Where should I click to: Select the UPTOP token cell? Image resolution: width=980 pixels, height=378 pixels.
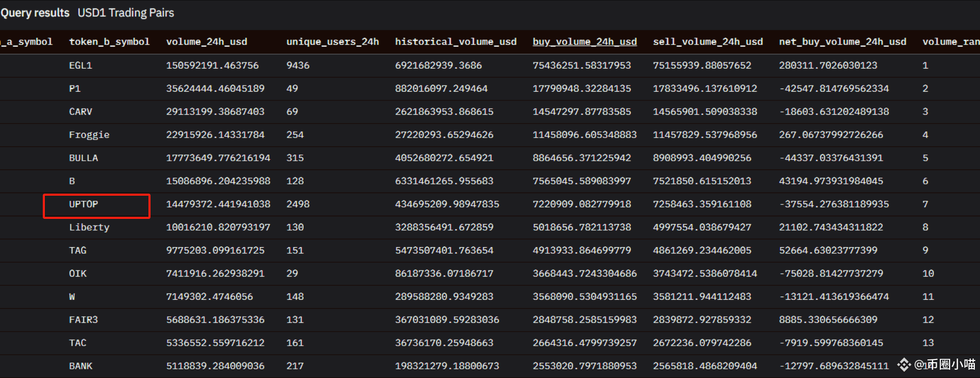[x=84, y=204]
